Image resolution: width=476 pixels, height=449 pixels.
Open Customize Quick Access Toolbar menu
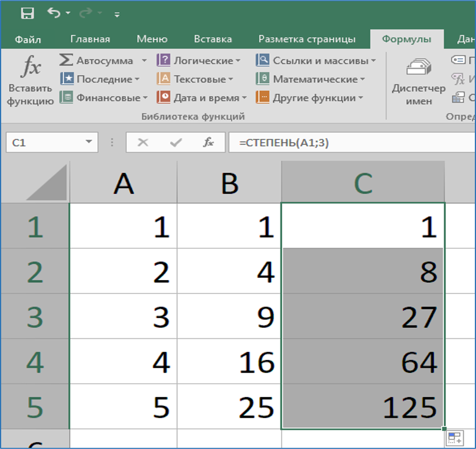click(117, 15)
